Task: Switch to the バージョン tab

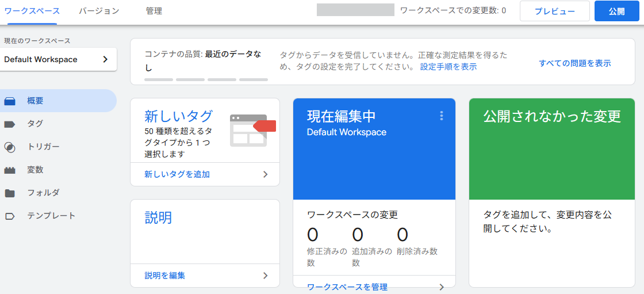Action: (x=99, y=11)
